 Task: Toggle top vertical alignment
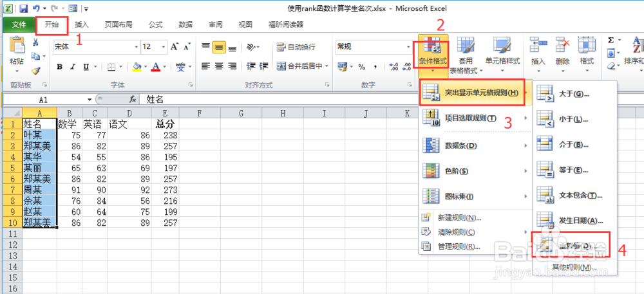206,47
